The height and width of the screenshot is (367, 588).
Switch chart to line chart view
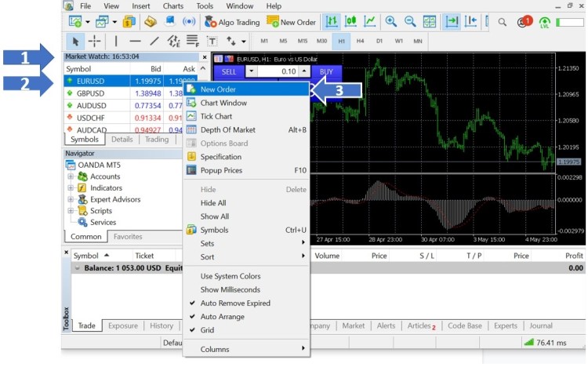click(369, 22)
